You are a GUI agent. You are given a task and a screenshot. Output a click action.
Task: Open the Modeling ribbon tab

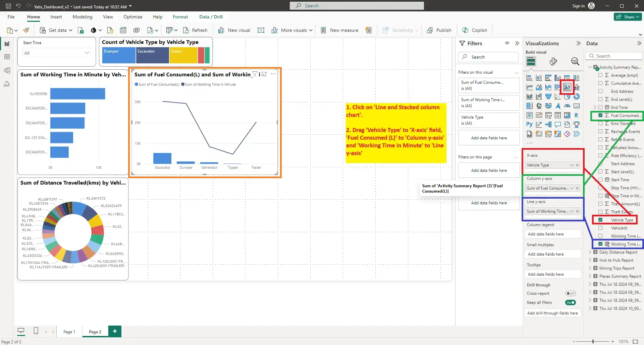click(x=82, y=17)
